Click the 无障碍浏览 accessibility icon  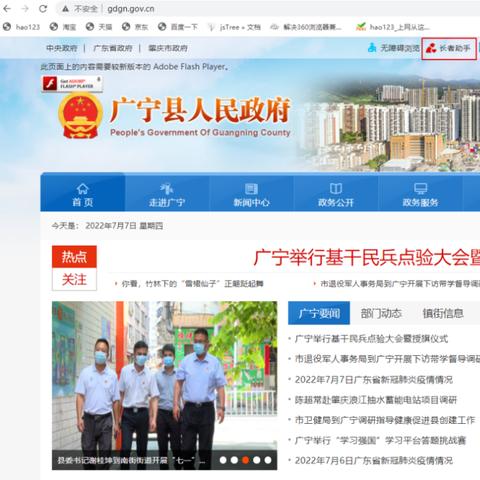point(372,48)
